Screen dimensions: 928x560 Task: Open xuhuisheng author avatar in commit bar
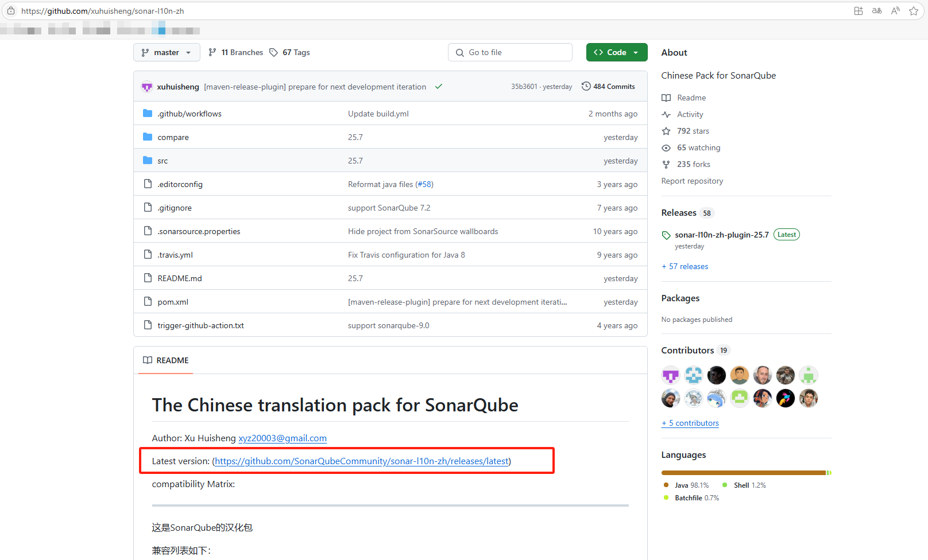tap(147, 87)
